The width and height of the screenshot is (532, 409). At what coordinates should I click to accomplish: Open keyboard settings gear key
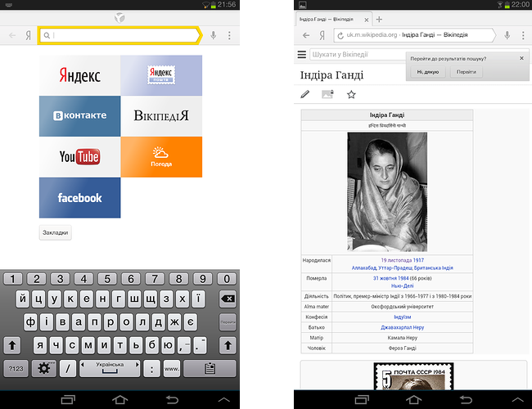click(43, 368)
